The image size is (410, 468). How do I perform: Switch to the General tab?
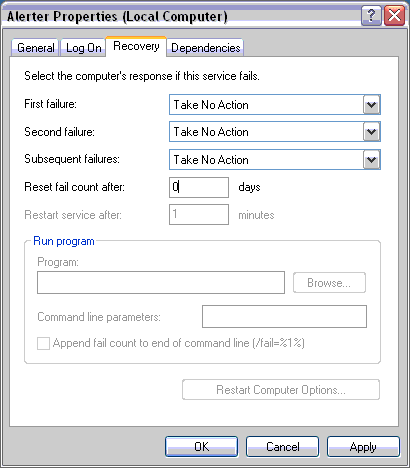[35, 48]
